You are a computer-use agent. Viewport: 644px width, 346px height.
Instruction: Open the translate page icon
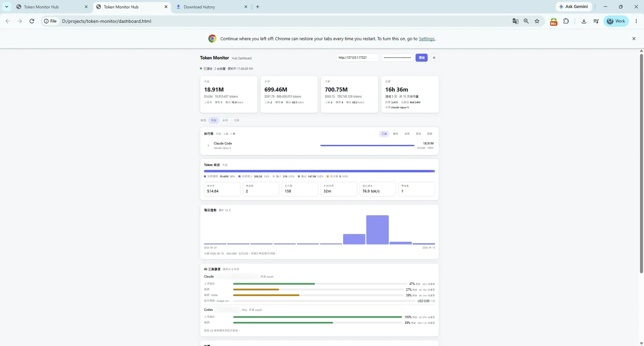515,21
